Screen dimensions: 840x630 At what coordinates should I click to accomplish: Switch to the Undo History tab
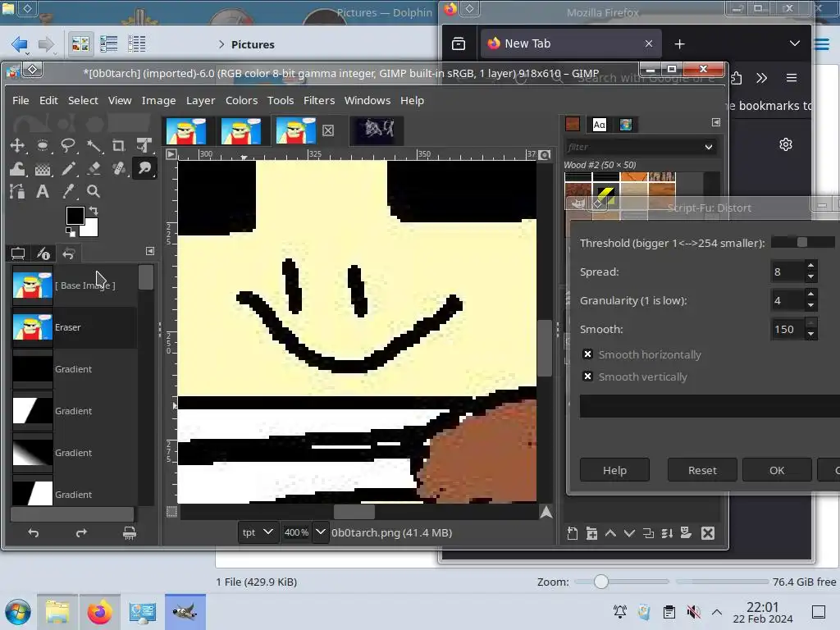69,253
